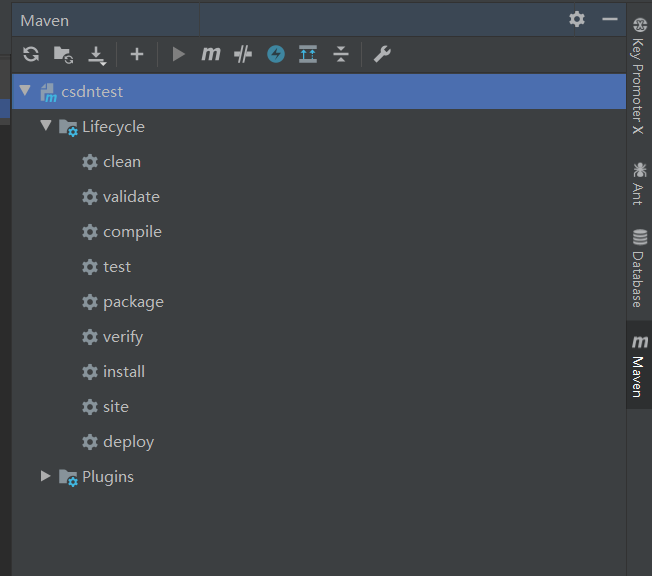
Task: Select the clean lifecycle goal
Action: pyautogui.click(x=122, y=162)
